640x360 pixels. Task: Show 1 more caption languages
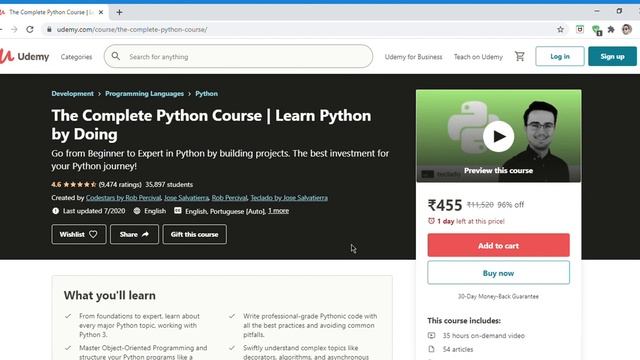[278, 211]
